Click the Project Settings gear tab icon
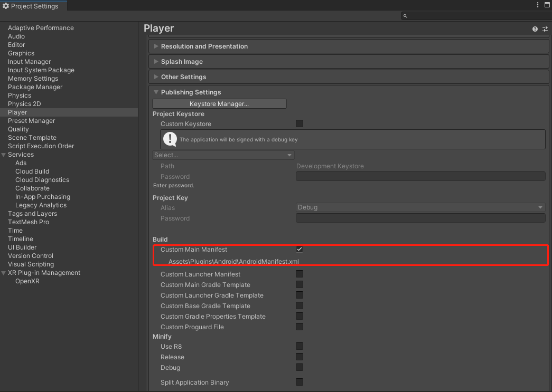The image size is (552, 392). 6,6
